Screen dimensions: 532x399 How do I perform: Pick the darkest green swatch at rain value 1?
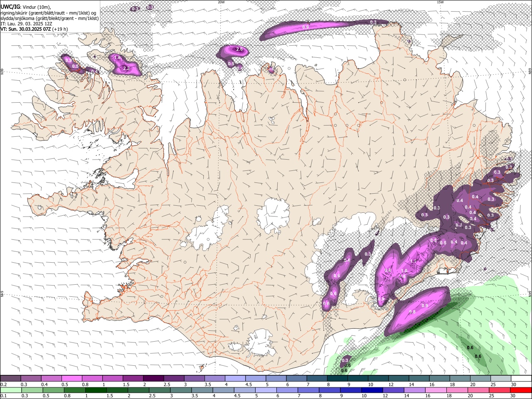[96, 390]
